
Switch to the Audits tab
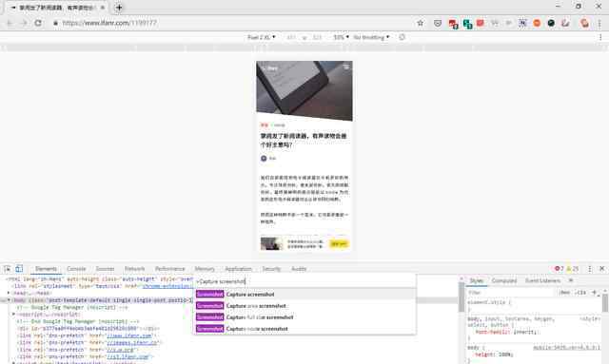click(x=299, y=269)
